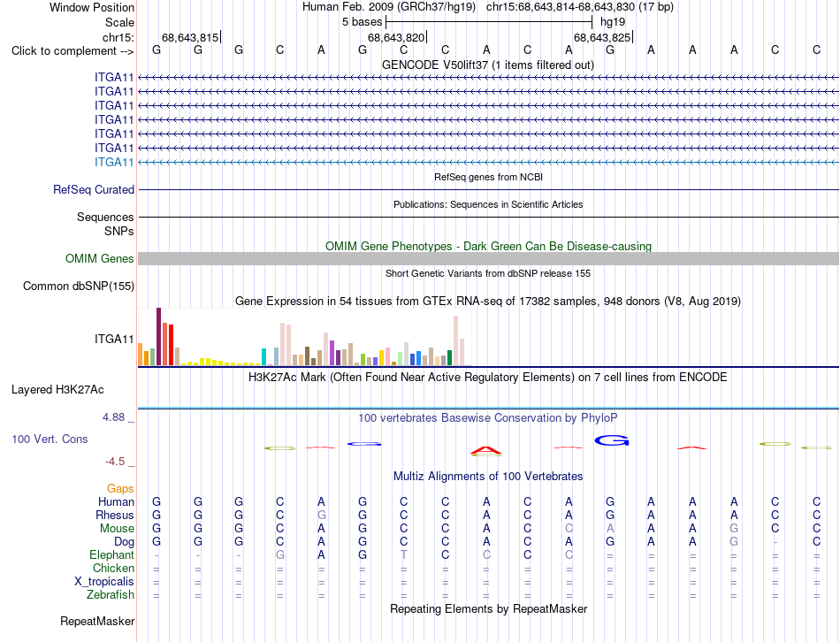Open 'Short Genetic Variants from dbSNP release 155'
Viewport: 840px width, 642px height.
tap(488, 273)
